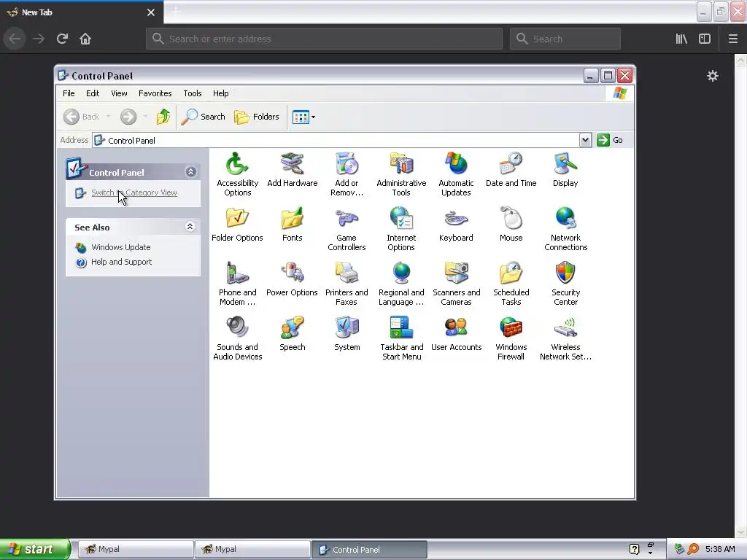Open the View menu

click(x=119, y=93)
